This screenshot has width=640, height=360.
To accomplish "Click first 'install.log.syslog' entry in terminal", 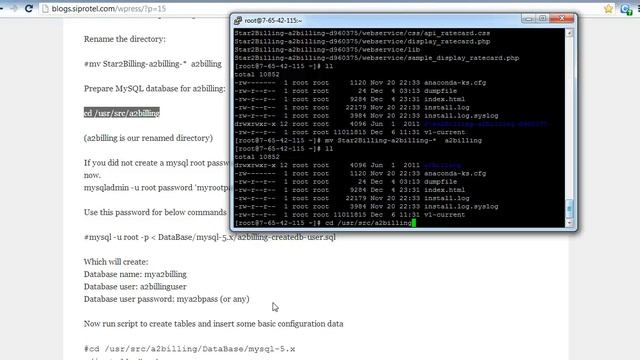I will (461, 116).
